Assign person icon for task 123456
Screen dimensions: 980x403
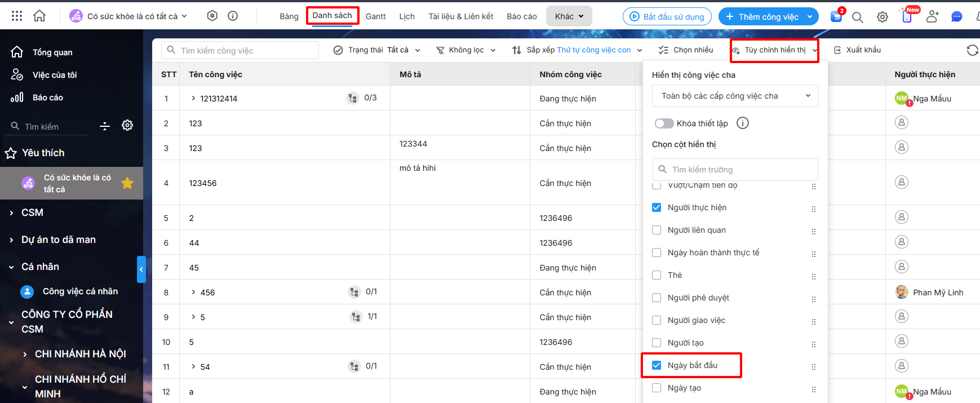pyautogui.click(x=902, y=182)
